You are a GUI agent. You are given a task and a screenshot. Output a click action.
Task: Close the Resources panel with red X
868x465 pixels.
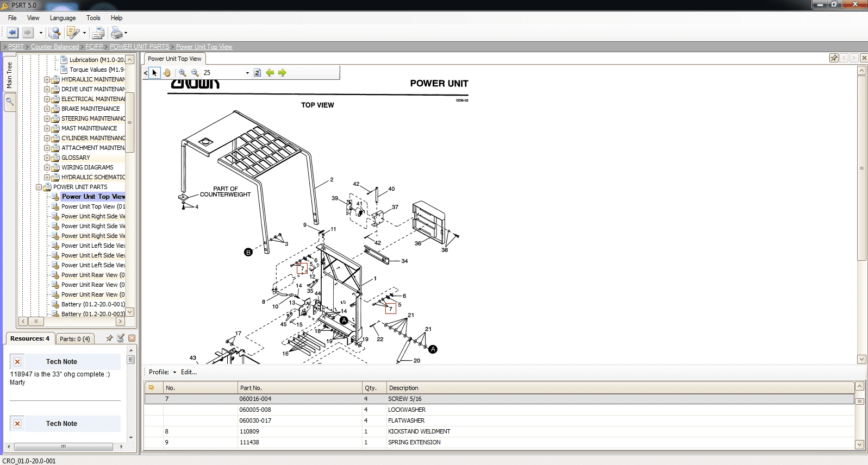(x=132, y=338)
